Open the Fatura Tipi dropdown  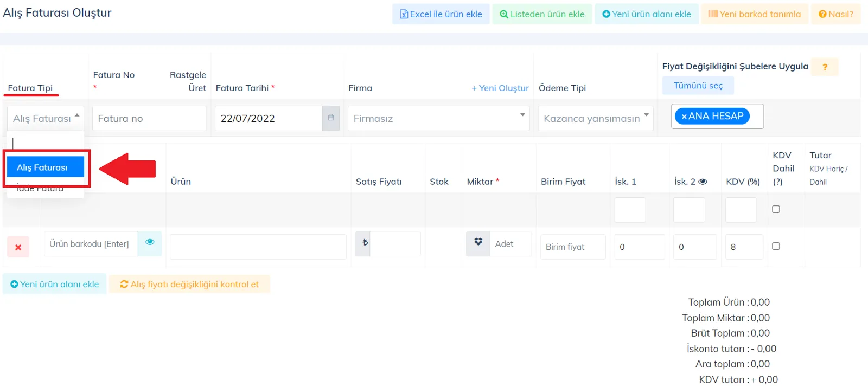click(x=46, y=118)
